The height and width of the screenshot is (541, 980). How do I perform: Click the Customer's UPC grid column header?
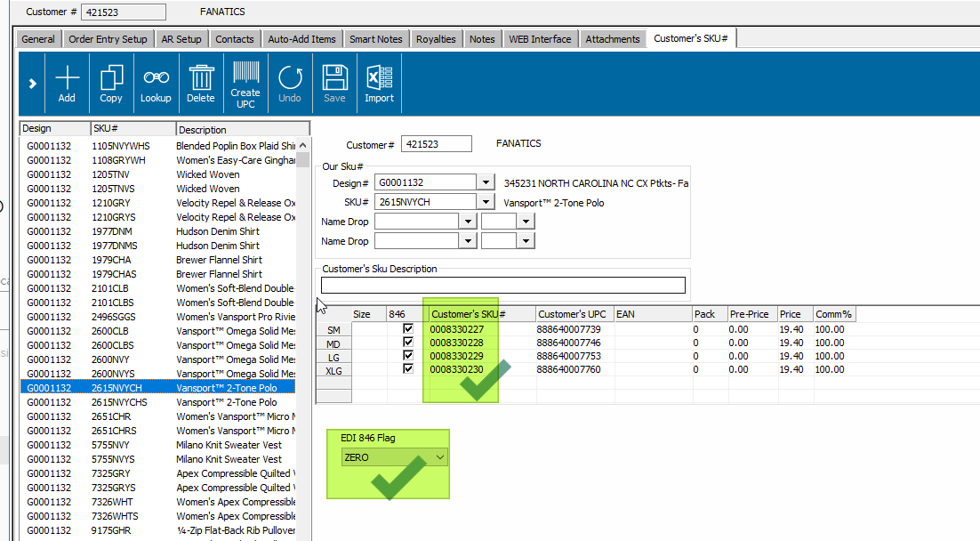[575, 314]
